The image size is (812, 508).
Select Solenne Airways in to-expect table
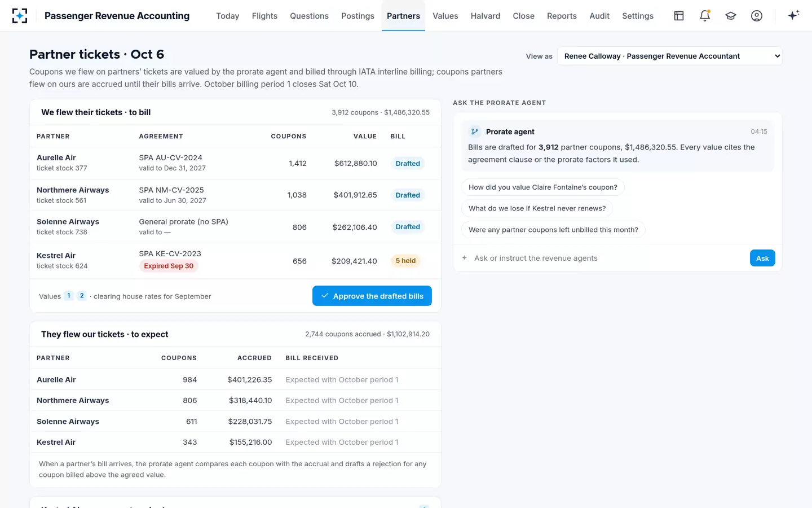[x=68, y=422]
